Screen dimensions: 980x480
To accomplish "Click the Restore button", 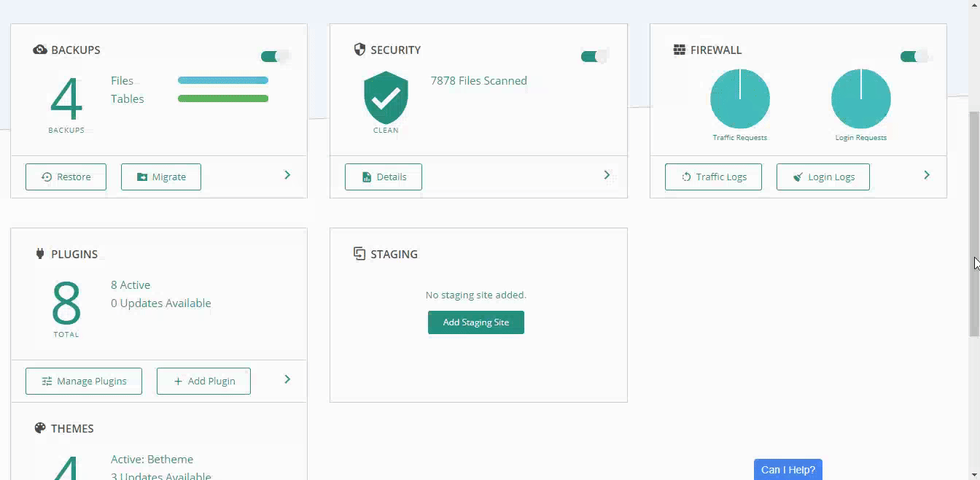I will pos(66,177).
